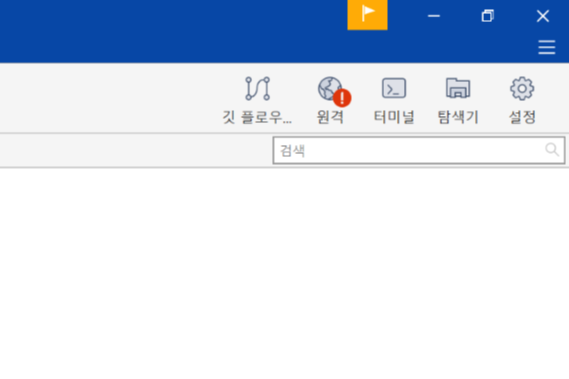This screenshot has height=379, width=569.
Task: Open the Explorer (탐색기) folder view
Action: point(458,100)
